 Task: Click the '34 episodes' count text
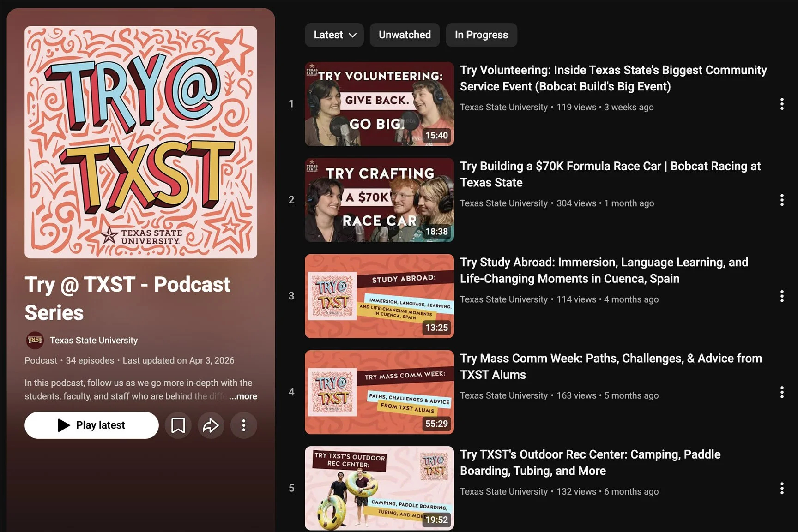pos(90,360)
